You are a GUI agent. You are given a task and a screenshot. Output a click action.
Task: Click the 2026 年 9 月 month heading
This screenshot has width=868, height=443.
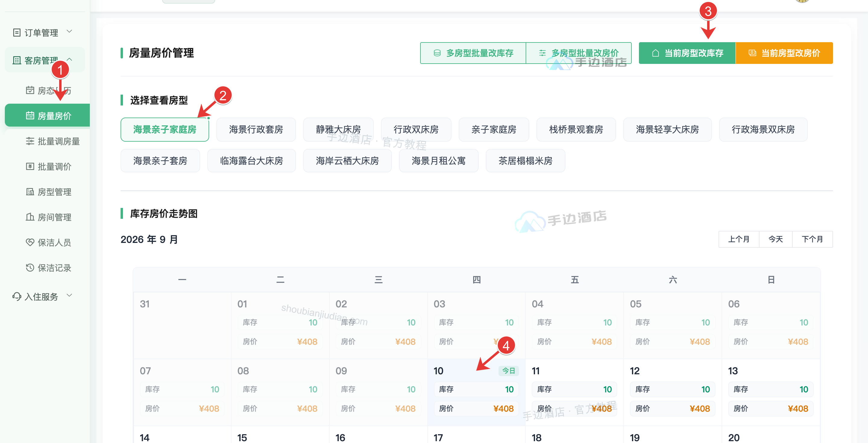click(149, 239)
